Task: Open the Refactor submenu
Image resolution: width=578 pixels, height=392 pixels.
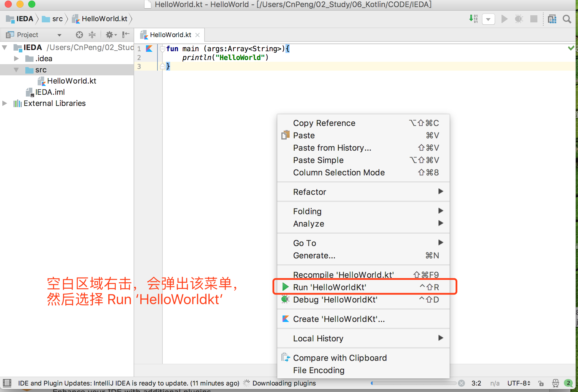Action: pos(363,192)
